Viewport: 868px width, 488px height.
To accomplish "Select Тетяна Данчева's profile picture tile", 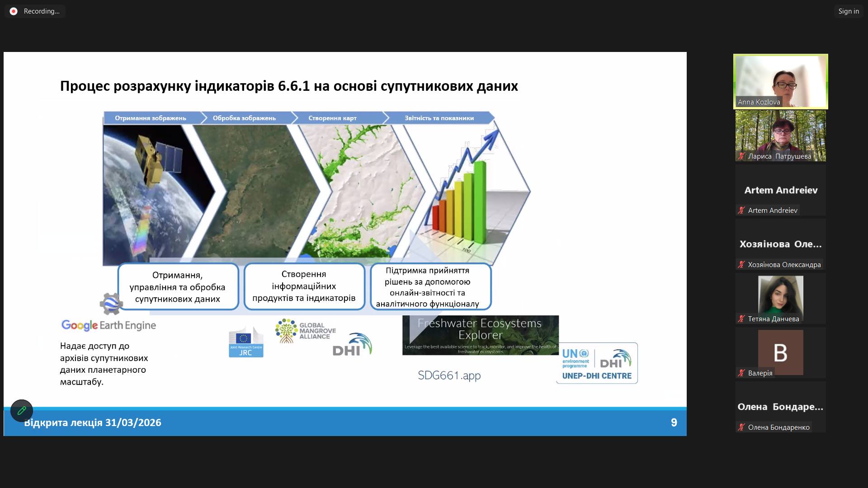I will tap(780, 296).
